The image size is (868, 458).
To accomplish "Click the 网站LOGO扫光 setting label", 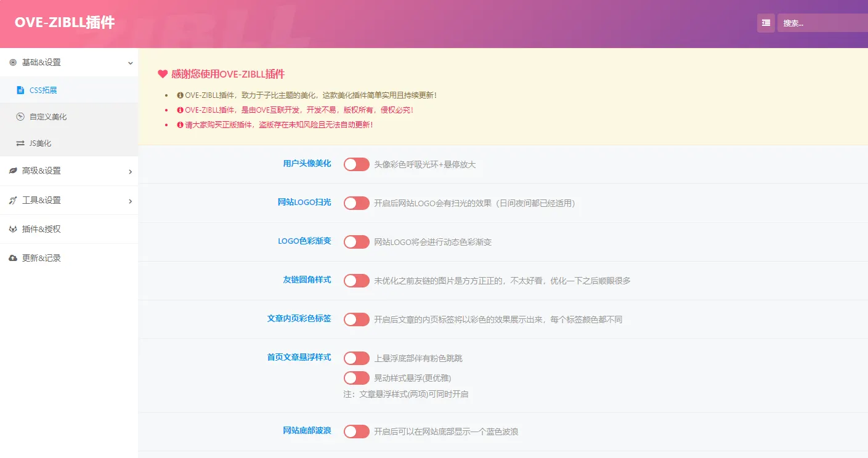I will [x=304, y=203].
